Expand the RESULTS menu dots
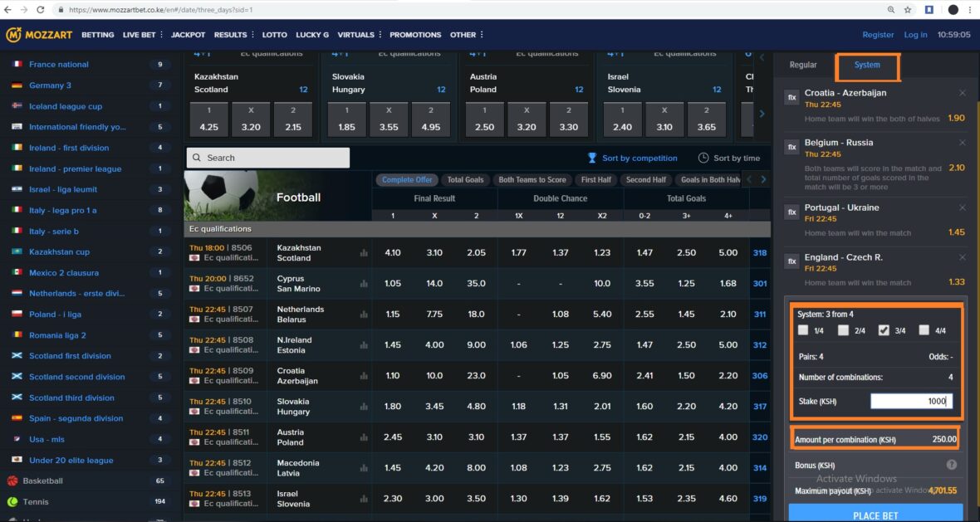Image resolution: width=980 pixels, height=522 pixels. 252,35
